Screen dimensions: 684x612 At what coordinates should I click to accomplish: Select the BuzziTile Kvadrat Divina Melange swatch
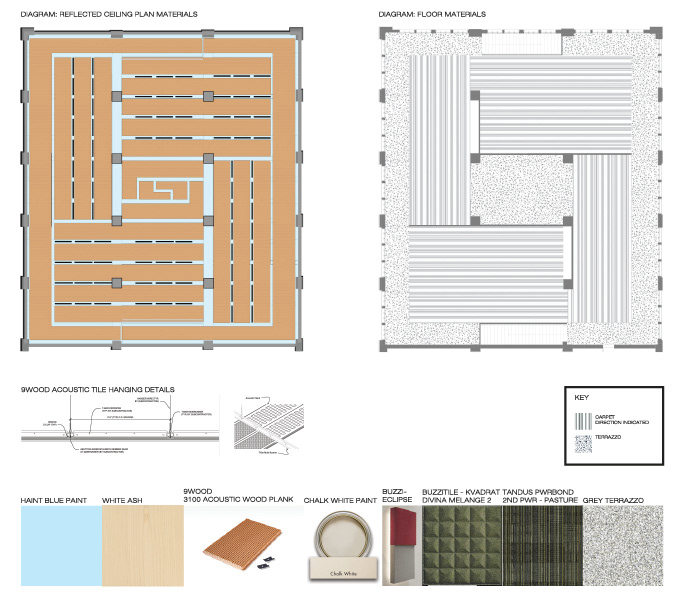coord(461,546)
